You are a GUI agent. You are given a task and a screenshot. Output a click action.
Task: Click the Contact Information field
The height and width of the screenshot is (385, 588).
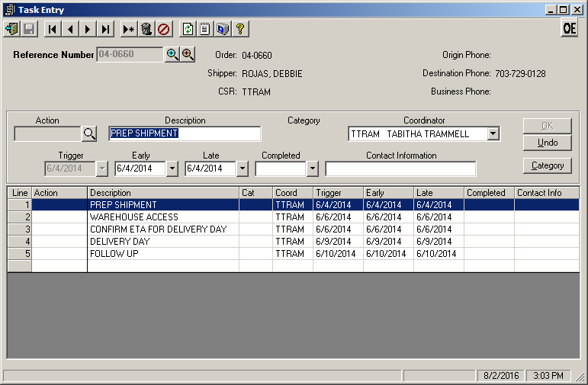(x=400, y=168)
